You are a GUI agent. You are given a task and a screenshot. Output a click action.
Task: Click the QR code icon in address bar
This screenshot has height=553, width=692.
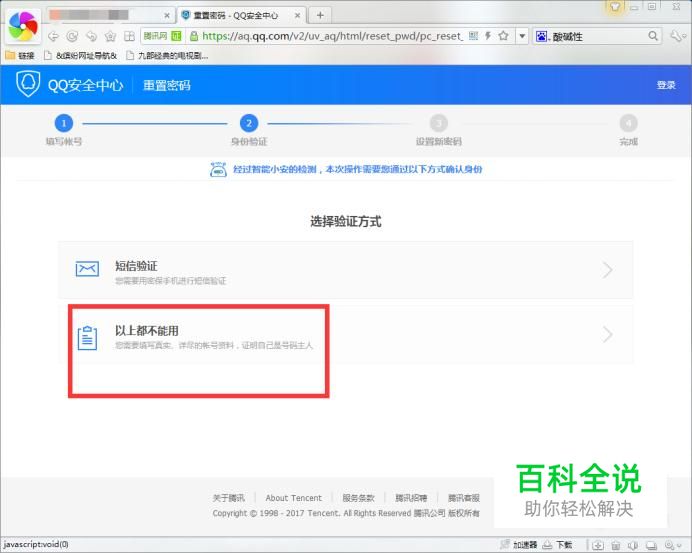[473, 36]
